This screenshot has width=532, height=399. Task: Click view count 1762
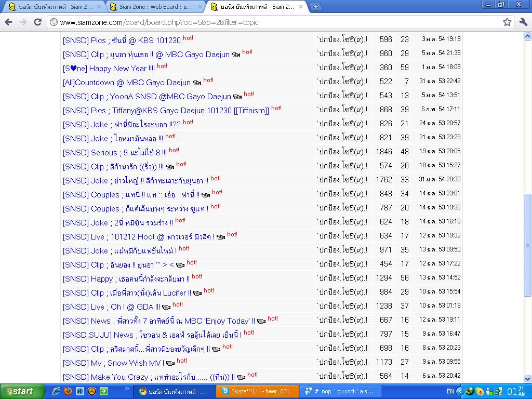[384, 179]
